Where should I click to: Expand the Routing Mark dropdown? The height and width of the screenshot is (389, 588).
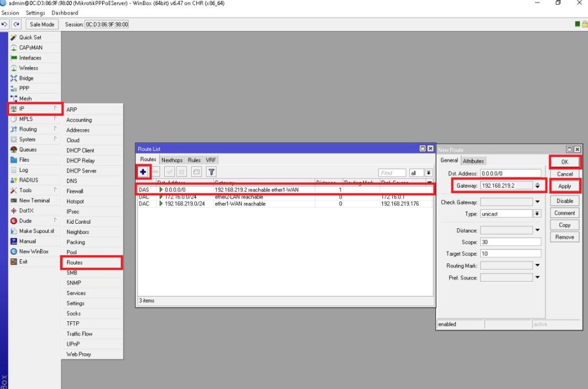pos(537,265)
